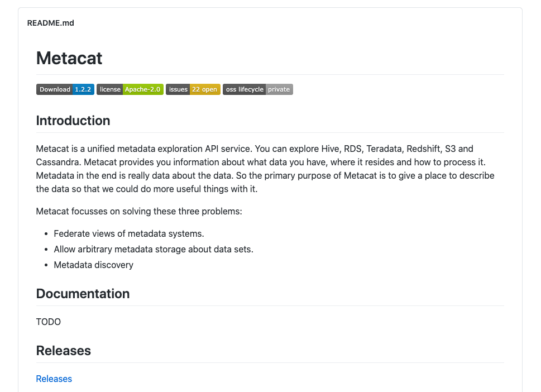Click the 'Metadata discovery' bullet item
This screenshot has width=541, height=392.
pyautogui.click(x=93, y=265)
